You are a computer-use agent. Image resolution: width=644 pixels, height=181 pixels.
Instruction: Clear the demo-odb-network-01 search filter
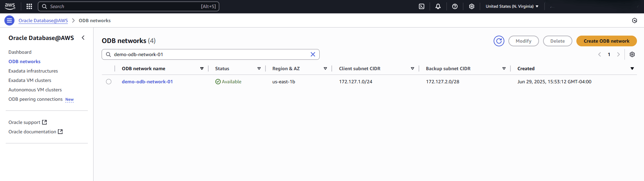coord(313,54)
